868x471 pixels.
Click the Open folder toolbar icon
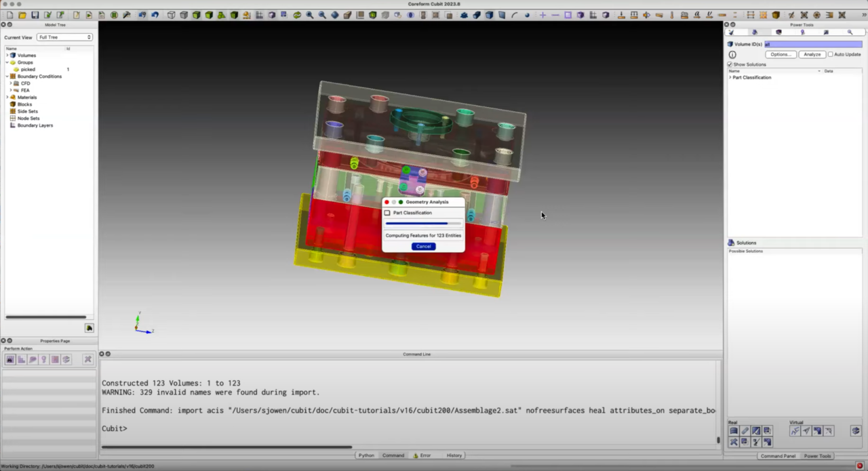(22, 15)
